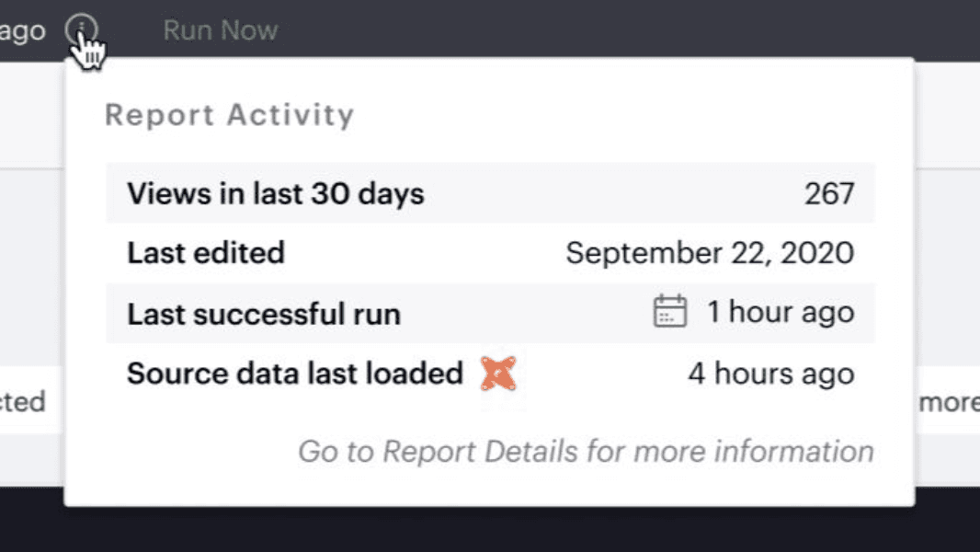
Task: Open the Go to Report Details link
Action: click(586, 452)
